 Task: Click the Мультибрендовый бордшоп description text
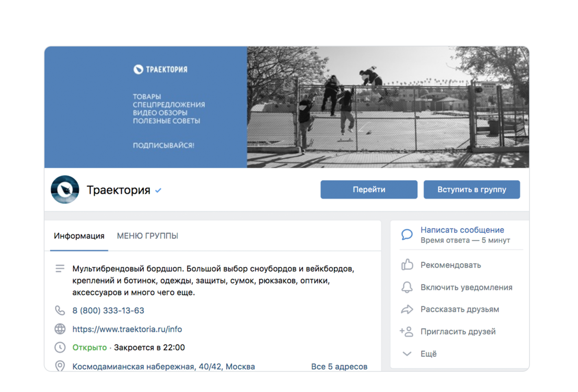coord(213,281)
